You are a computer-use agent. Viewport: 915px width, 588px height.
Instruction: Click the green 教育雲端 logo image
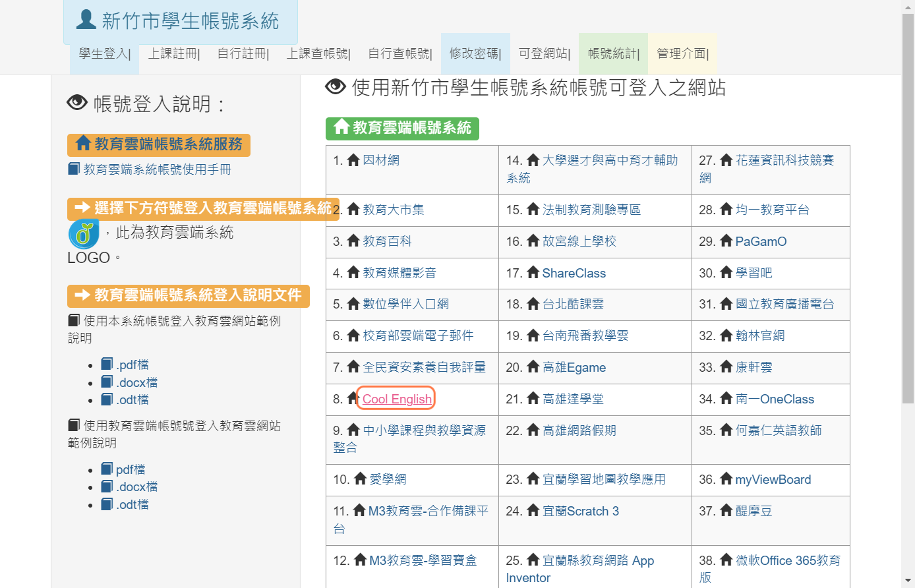84,233
